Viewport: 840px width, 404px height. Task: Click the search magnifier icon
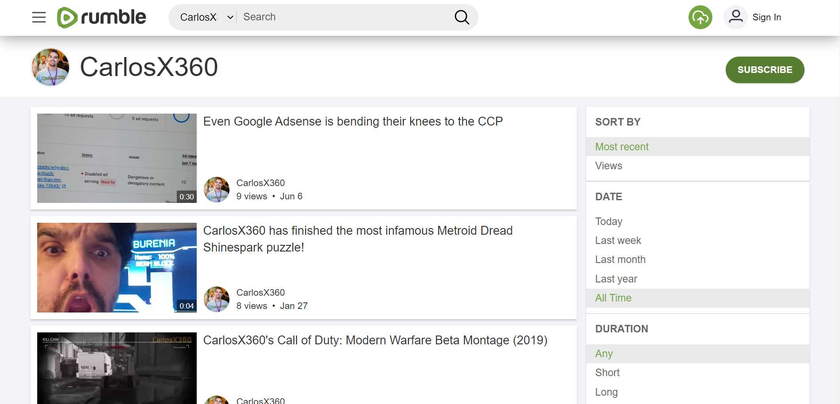[462, 17]
